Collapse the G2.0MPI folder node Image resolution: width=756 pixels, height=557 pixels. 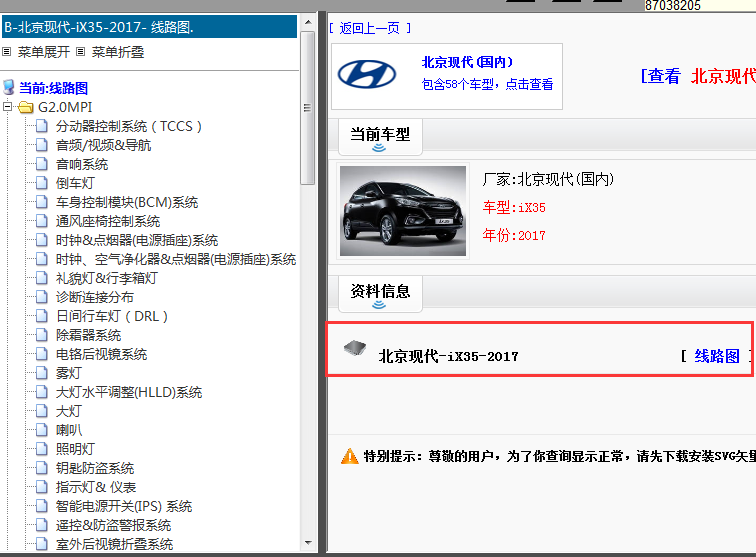coord(7,107)
